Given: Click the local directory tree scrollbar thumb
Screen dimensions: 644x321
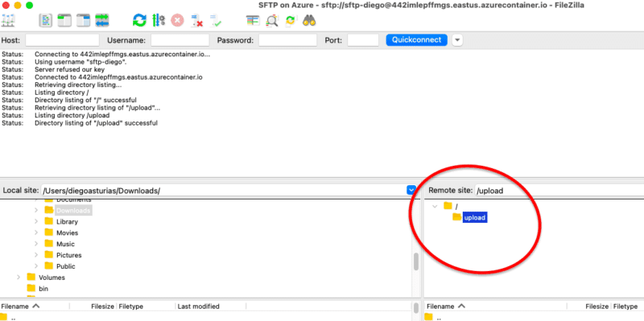Looking at the screenshot, I should tap(415, 261).
